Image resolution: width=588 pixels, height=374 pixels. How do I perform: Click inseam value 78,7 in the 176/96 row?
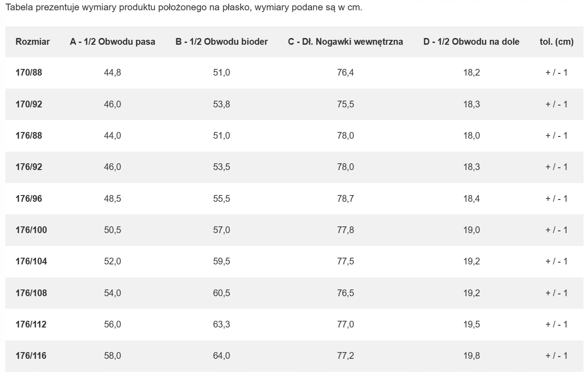point(345,199)
